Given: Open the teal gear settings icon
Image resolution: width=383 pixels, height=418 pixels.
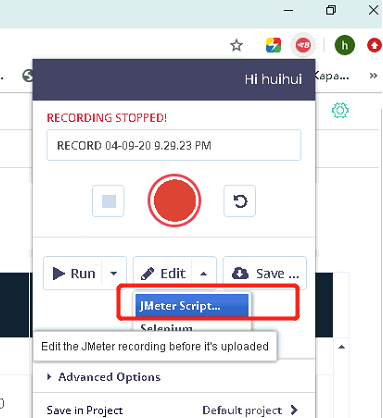Looking at the screenshot, I should coord(340,110).
